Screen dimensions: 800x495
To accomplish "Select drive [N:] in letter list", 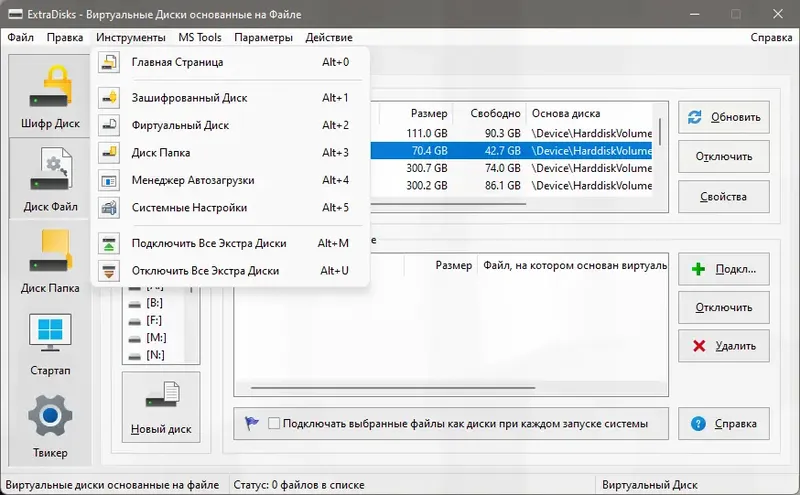I will 155,355.
